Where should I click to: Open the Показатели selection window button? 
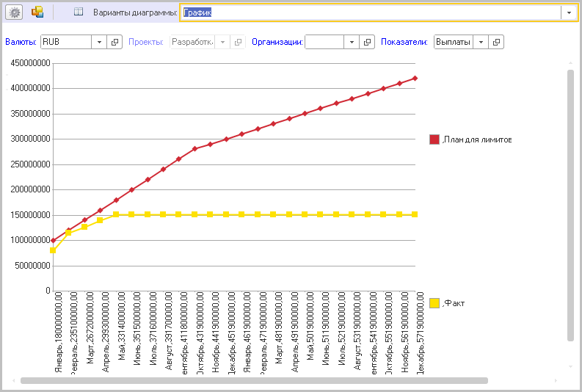497,43
